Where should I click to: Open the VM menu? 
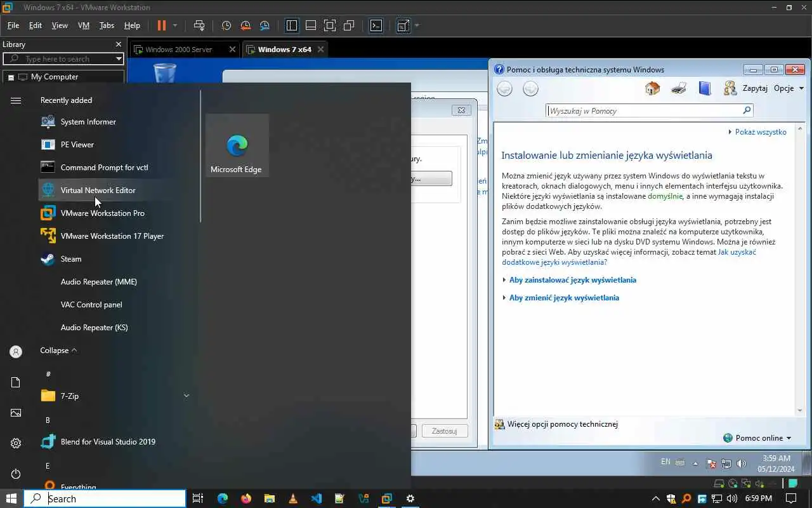[84, 25]
